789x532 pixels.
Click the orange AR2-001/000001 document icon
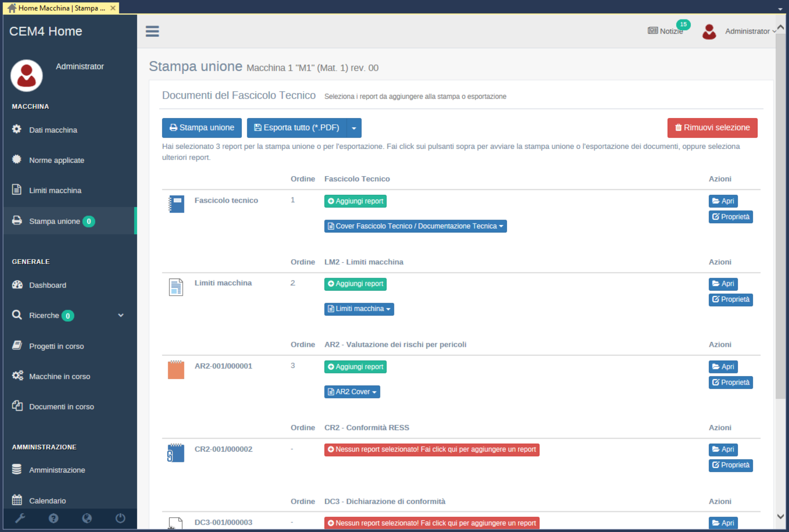click(x=176, y=370)
